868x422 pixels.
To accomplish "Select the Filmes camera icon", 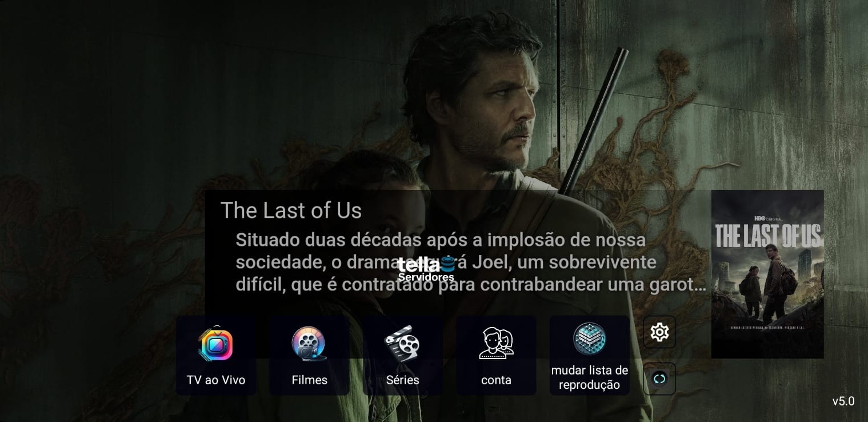I will coord(309,344).
